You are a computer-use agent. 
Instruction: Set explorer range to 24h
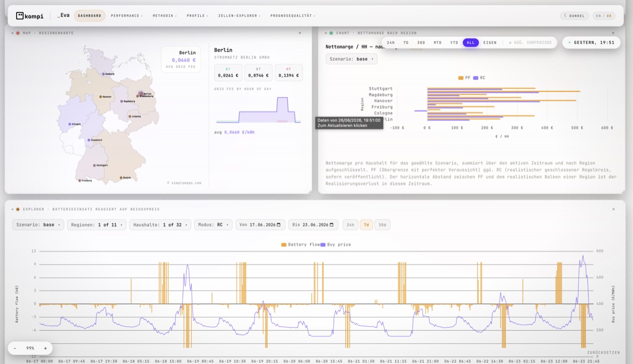[x=350, y=225]
